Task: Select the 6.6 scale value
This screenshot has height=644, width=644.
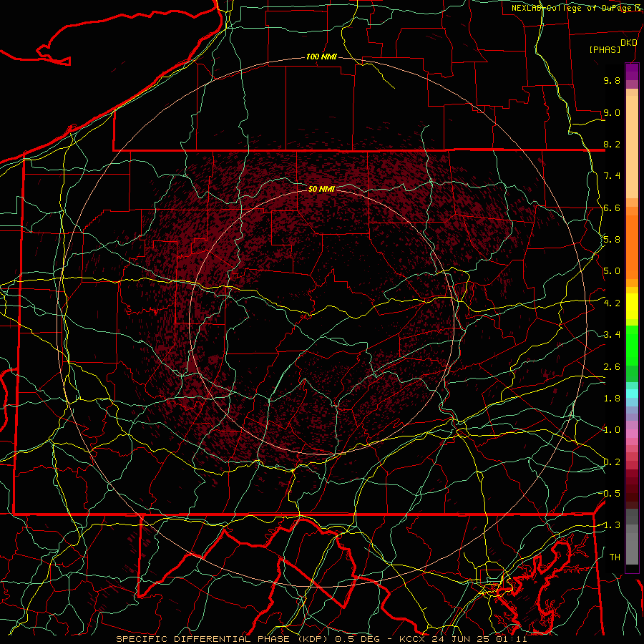Action: [x=612, y=208]
